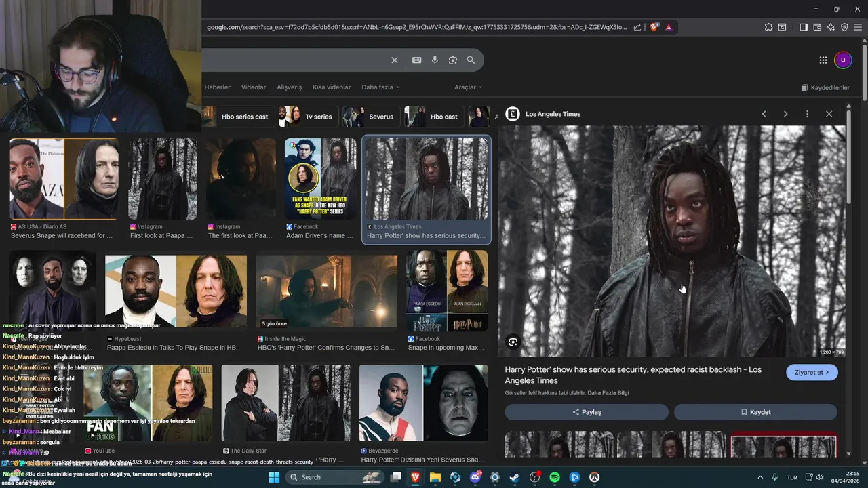
Task: Click the Windows taskbar Search box
Action: 335,477
